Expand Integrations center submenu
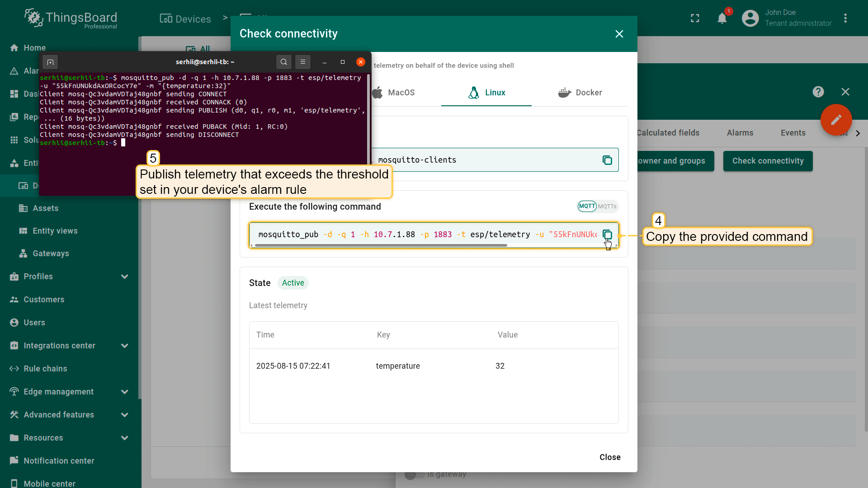This screenshot has width=868, height=488. pyautogui.click(x=124, y=346)
